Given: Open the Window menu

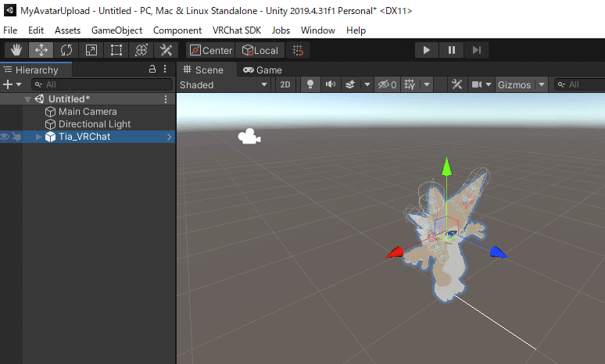Looking at the screenshot, I should 318,30.
